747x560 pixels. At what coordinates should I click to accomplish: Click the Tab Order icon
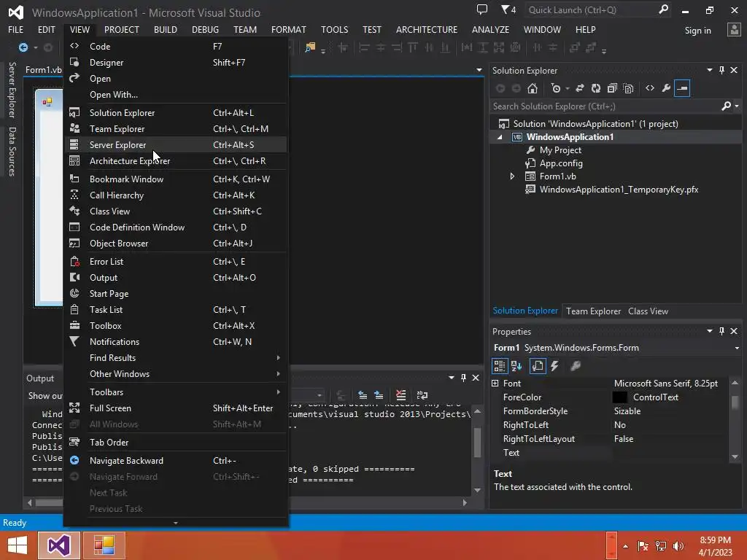coord(74,442)
